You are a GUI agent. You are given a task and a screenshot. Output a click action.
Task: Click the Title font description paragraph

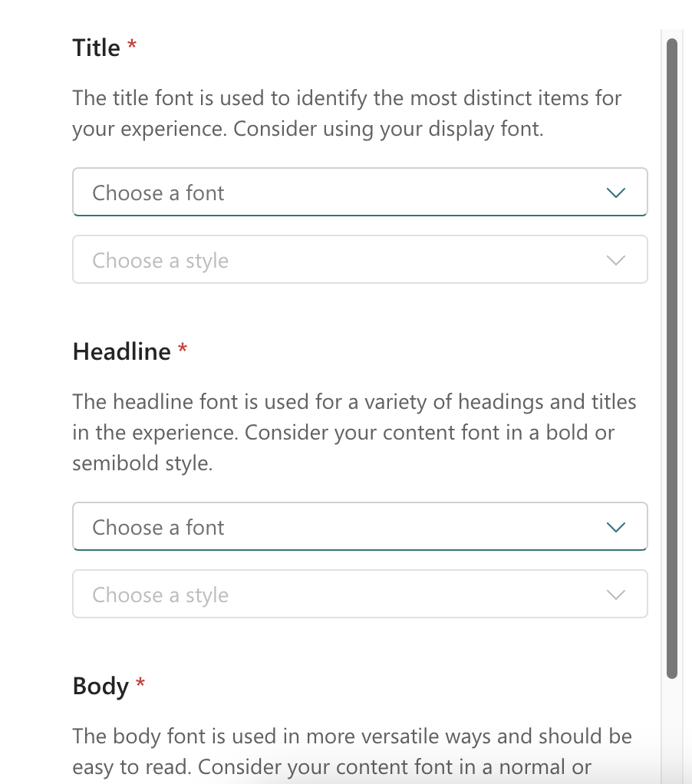click(x=347, y=114)
